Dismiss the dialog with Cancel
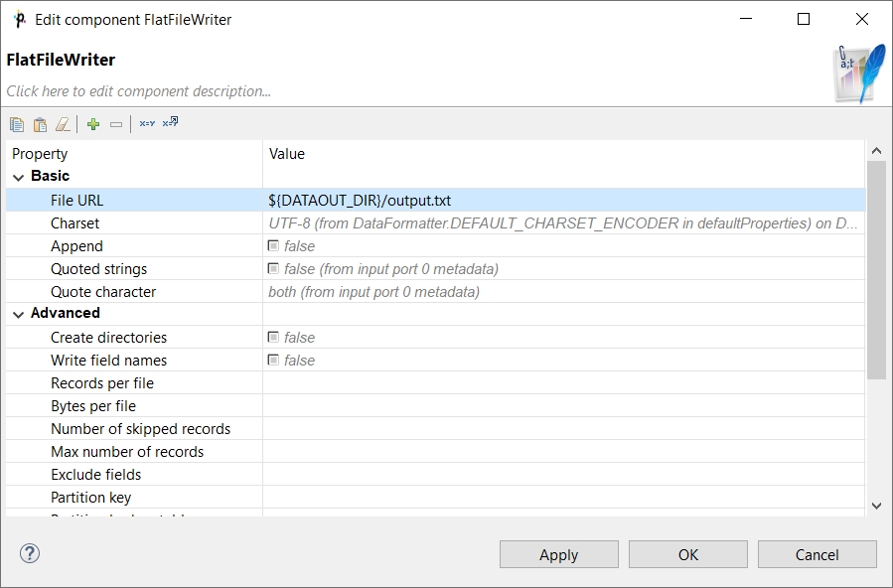Screen dimensions: 893x588 [x=817, y=554]
